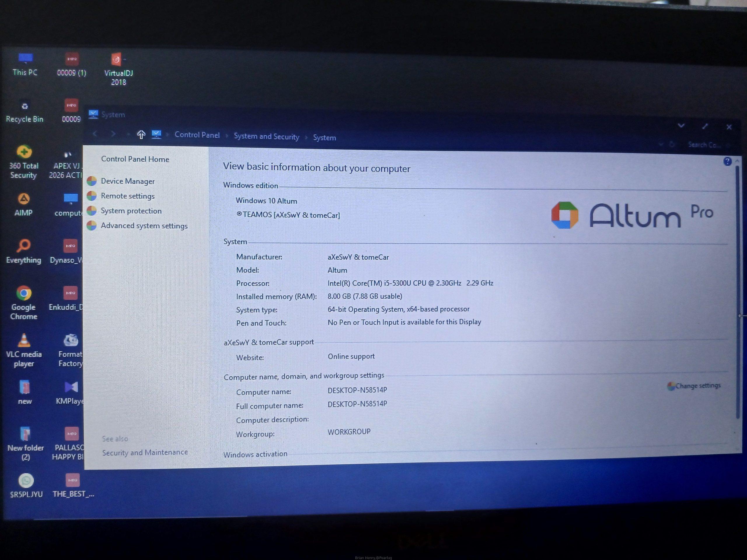
Task: Open Remote settings from the sidebar
Action: click(x=128, y=196)
